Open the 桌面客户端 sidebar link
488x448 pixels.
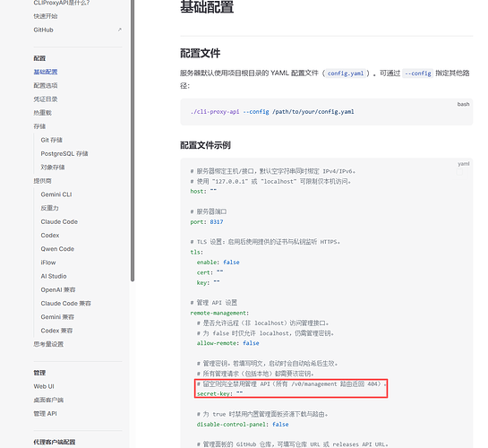point(48,400)
